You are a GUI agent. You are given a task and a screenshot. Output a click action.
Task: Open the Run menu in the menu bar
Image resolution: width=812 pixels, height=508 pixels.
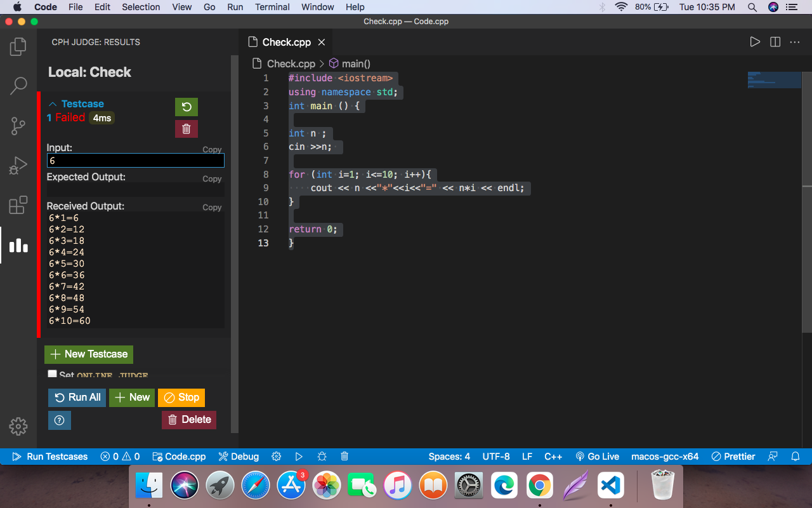point(235,7)
